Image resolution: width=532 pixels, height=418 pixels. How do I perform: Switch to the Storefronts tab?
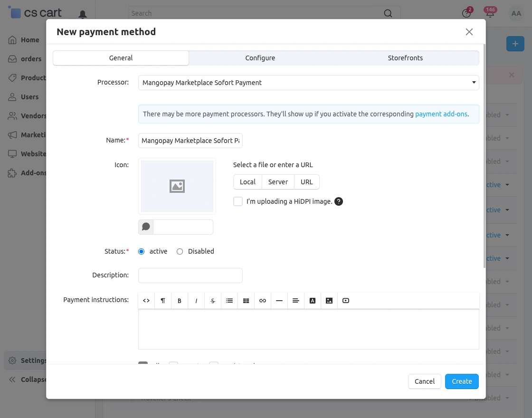pyautogui.click(x=405, y=58)
